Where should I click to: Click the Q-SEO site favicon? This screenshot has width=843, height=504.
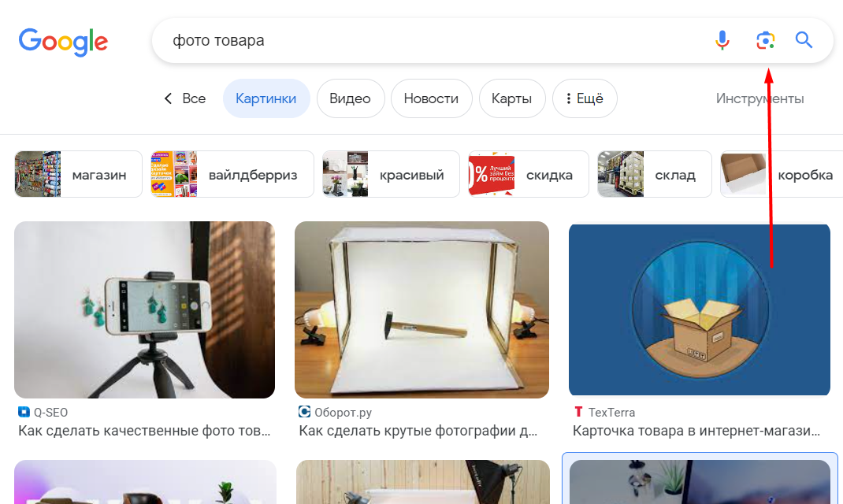click(23, 411)
